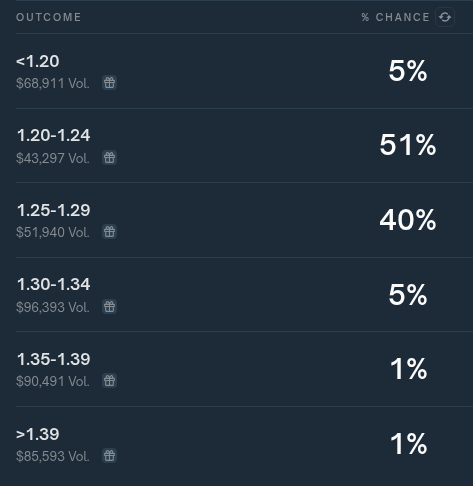This screenshot has width=473, height=486.
Task: Open the gift icon beside $51,940 Vol.
Action: coord(109,232)
